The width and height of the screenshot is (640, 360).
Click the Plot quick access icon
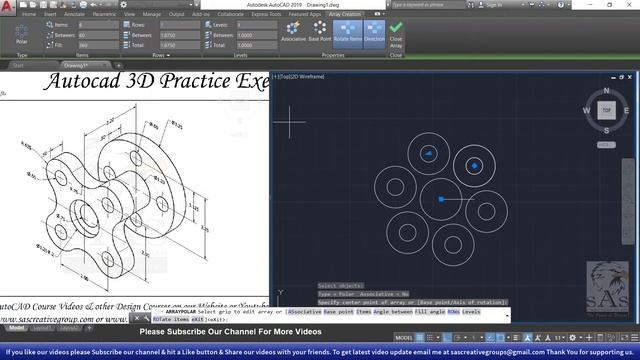tap(83, 5)
